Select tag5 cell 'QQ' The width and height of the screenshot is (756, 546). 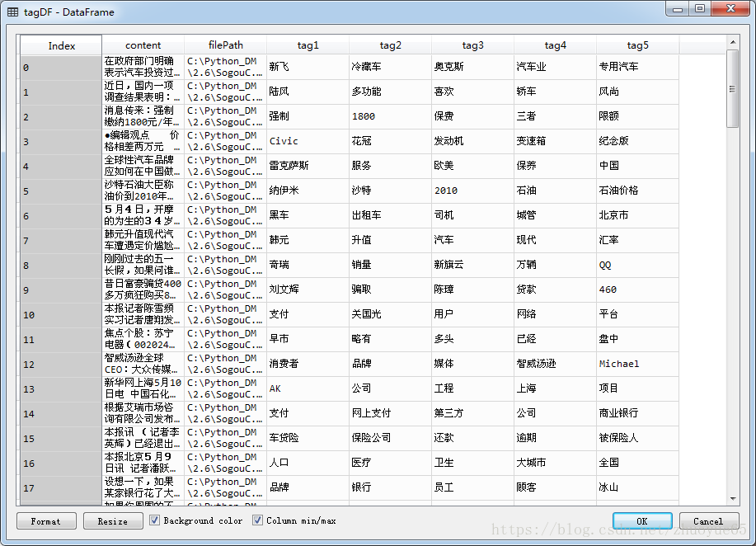pos(638,266)
